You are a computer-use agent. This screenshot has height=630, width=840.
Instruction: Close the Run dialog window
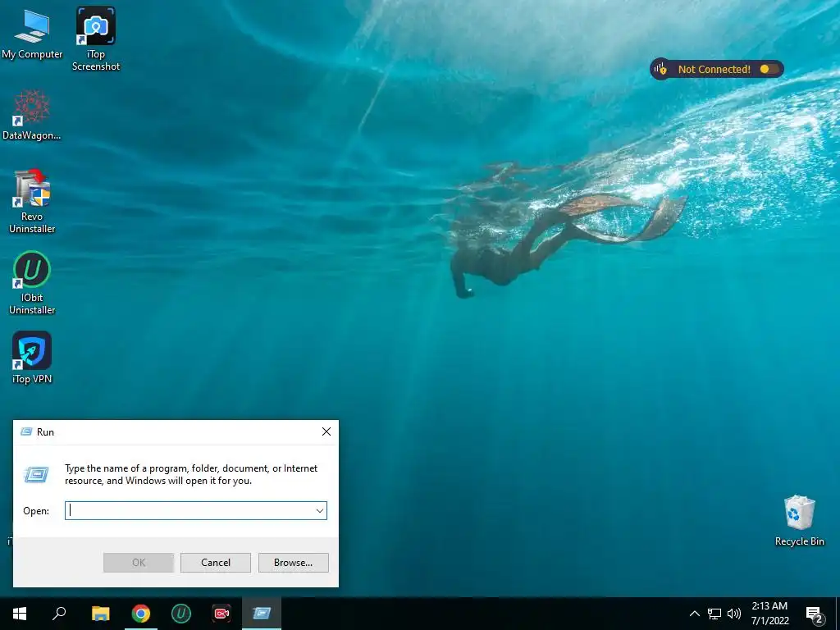[326, 431]
